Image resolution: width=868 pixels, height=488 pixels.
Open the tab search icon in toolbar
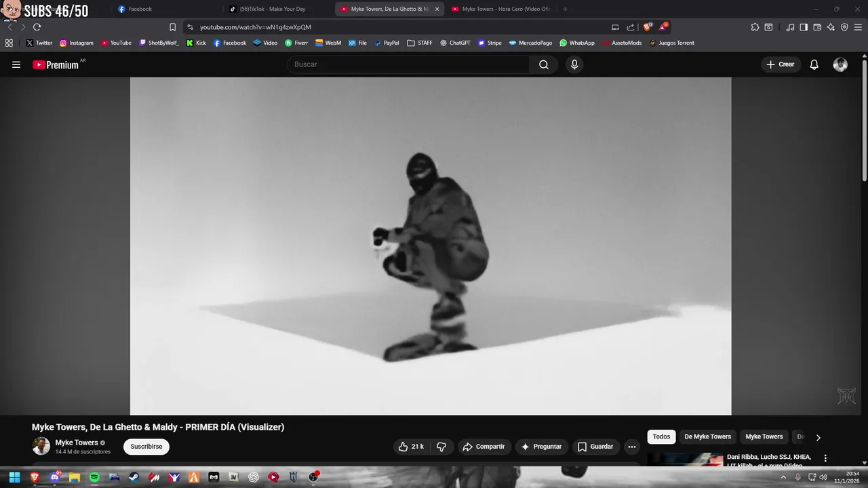pos(768,27)
